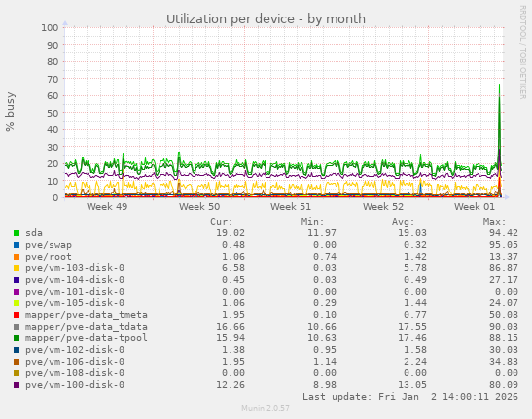The height and width of the screenshot is (419, 532).
Task: Click the olive vm-108-disk-0 legend swatch
Action: tap(17, 373)
